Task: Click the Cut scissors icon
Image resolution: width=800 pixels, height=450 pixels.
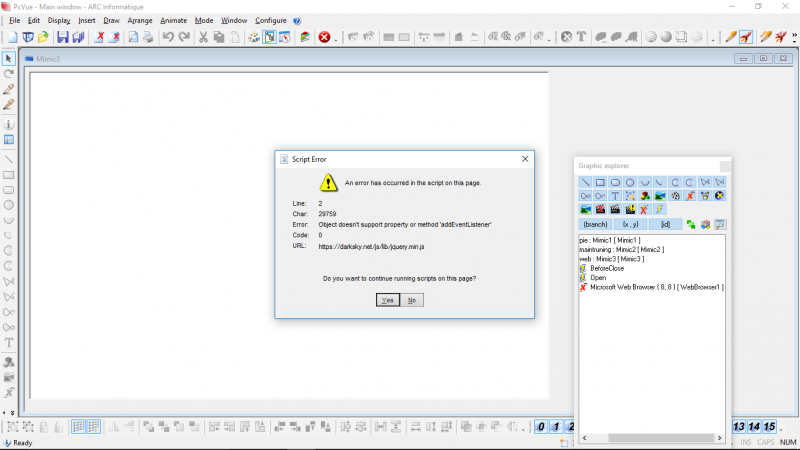Action: tap(203, 37)
